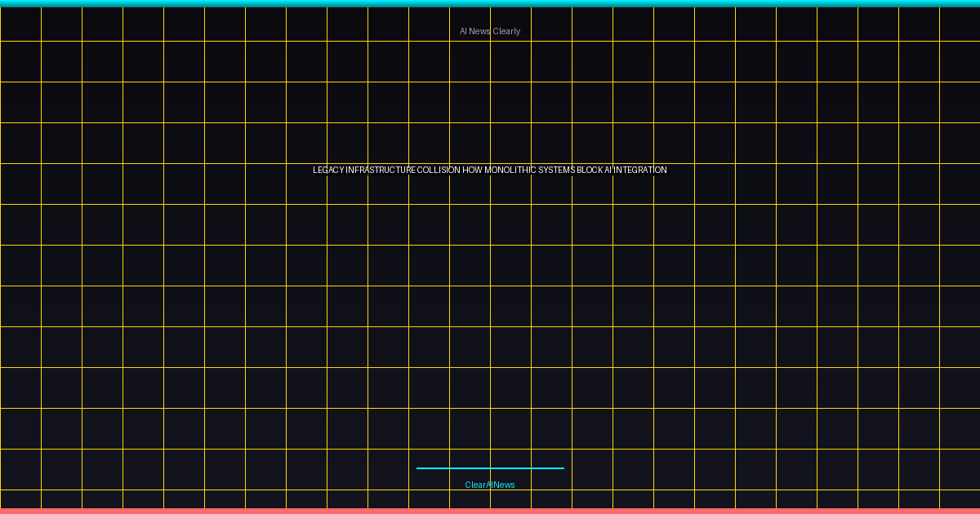The width and height of the screenshot is (980, 514).
Task: Click the top-right corner grid cell
Action: click(960, 24)
